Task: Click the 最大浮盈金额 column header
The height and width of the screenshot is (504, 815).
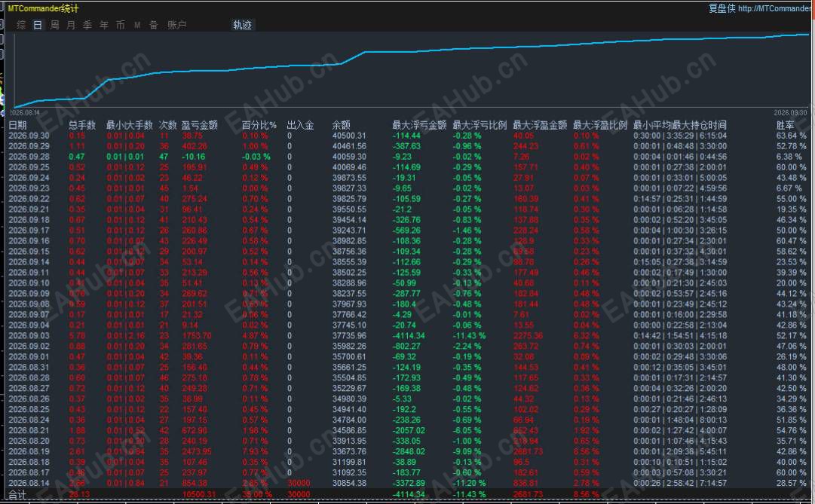Action: [540, 125]
